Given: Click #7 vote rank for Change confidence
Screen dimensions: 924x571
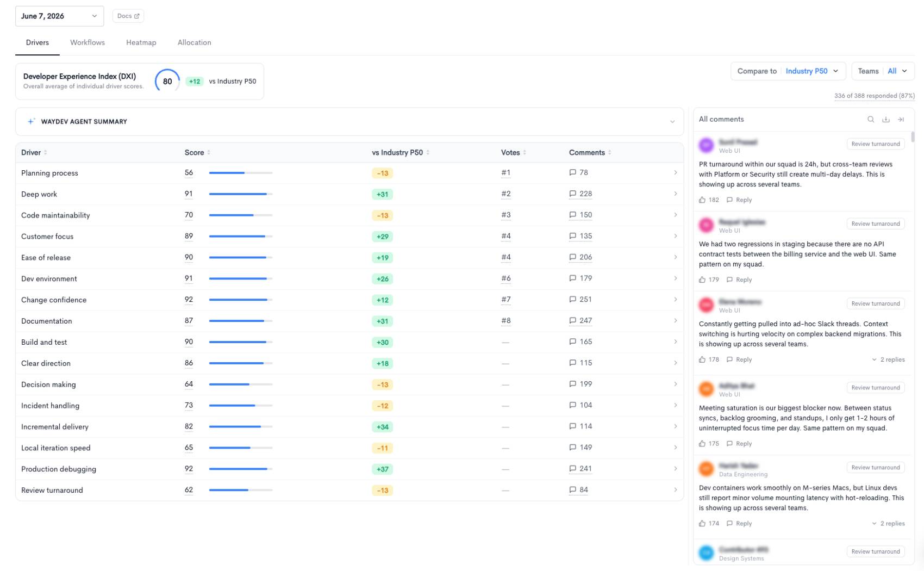Looking at the screenshot, I should pos(506,300).
